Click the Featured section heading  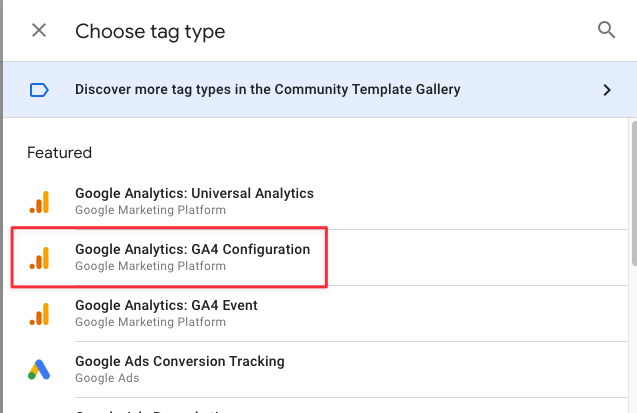tap(59, 153)
